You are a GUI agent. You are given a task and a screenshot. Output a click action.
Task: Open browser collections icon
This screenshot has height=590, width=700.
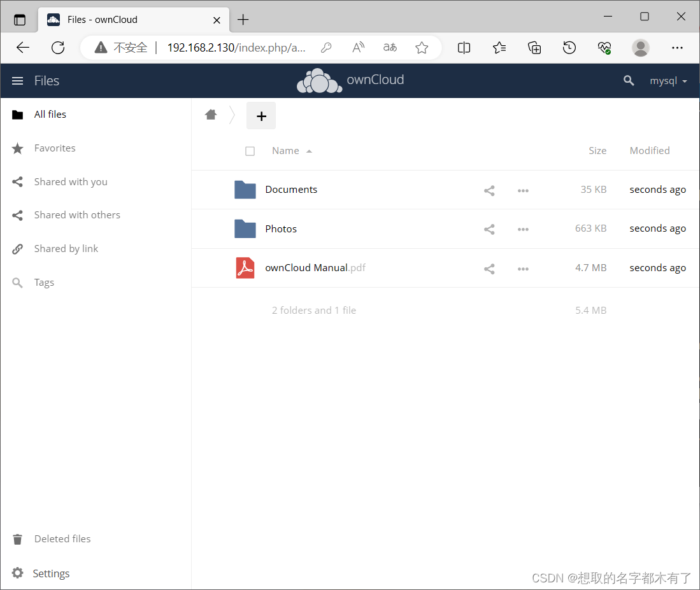tap(534, 47)
